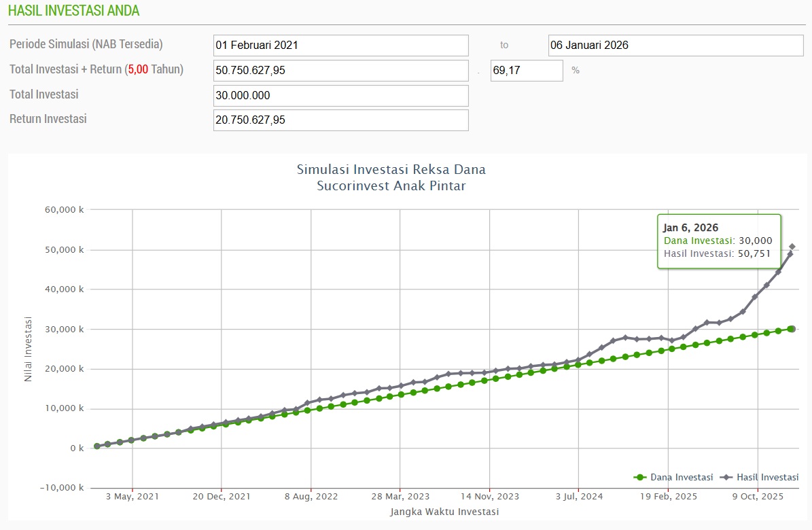This screenshot has height=530, width=812.
Task: Toggle the Hasil Investasi legend item
Action: pos(760,477)
